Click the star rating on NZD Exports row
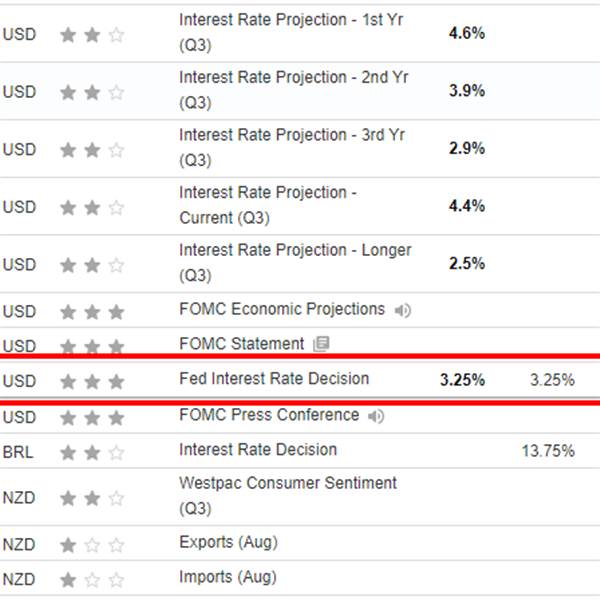The height and width of the screenshot is (600, 600). (x=92, y=545)
